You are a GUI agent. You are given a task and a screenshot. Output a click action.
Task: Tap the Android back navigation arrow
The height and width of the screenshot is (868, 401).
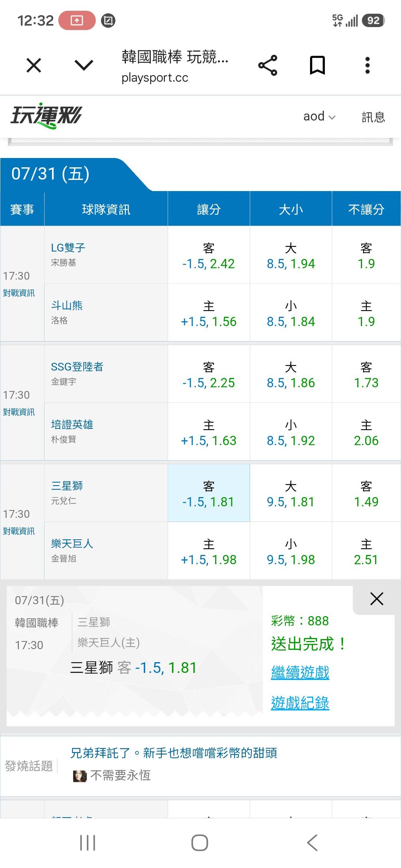[312, 843]
